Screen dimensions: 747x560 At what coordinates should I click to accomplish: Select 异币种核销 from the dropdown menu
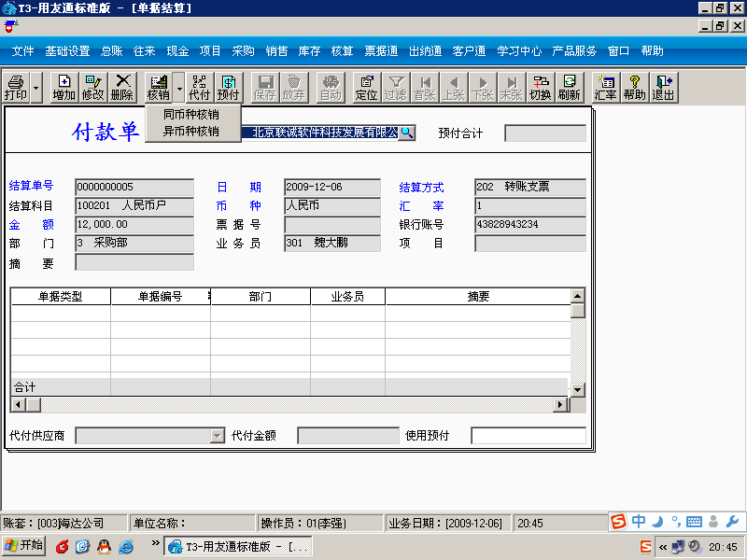point(192,131)
